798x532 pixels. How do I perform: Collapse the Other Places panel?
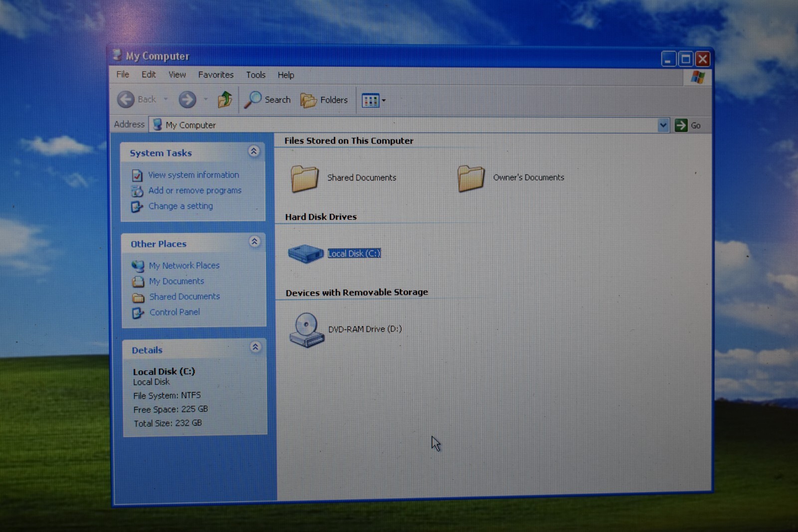254,242
